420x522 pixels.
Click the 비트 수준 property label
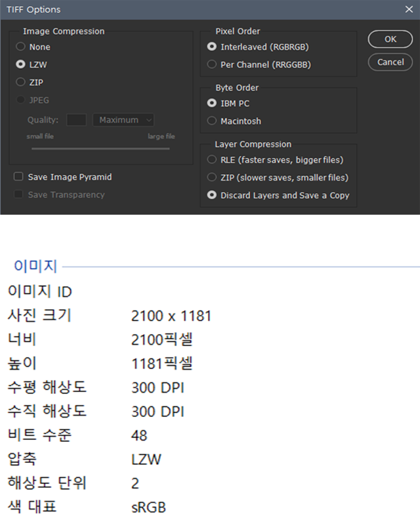click(39, 435)
